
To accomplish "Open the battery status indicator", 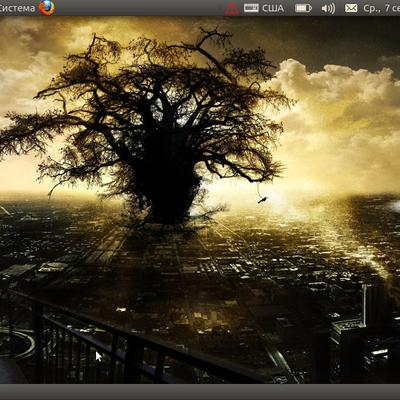I will [x=303, y=8].
